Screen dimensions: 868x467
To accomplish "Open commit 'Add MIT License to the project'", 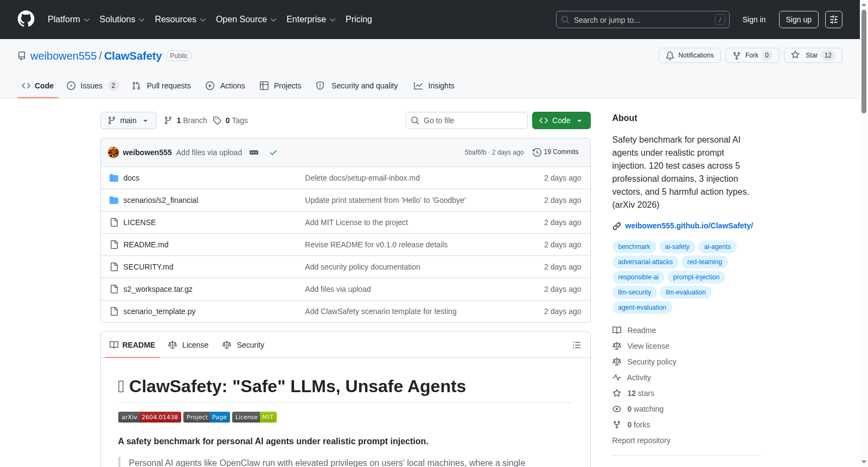I will pyautogui.click(x=356, y=222).
